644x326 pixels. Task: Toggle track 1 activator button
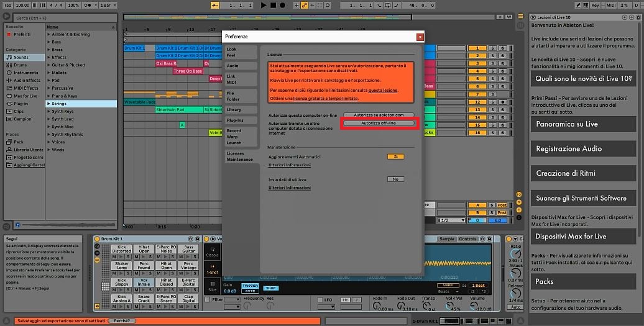[477, 48]
